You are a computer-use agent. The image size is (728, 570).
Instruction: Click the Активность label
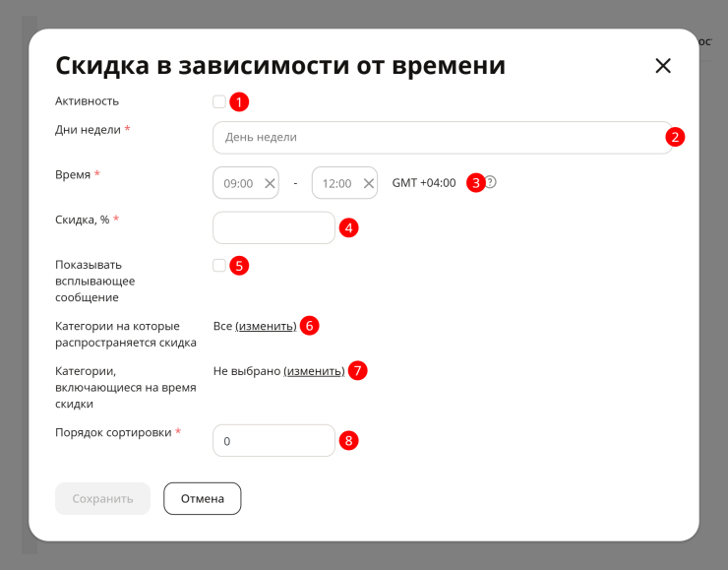(x=87, y=101)
